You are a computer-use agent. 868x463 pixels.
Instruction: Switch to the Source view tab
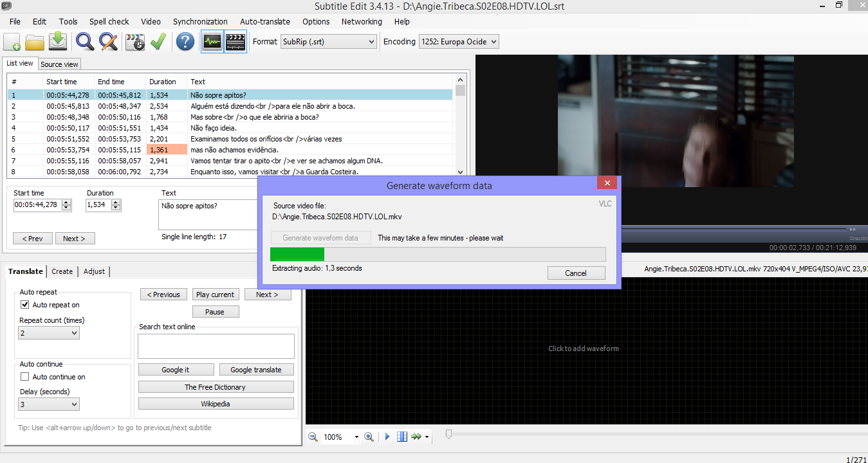pyautogui.click(x=59, y=64)
